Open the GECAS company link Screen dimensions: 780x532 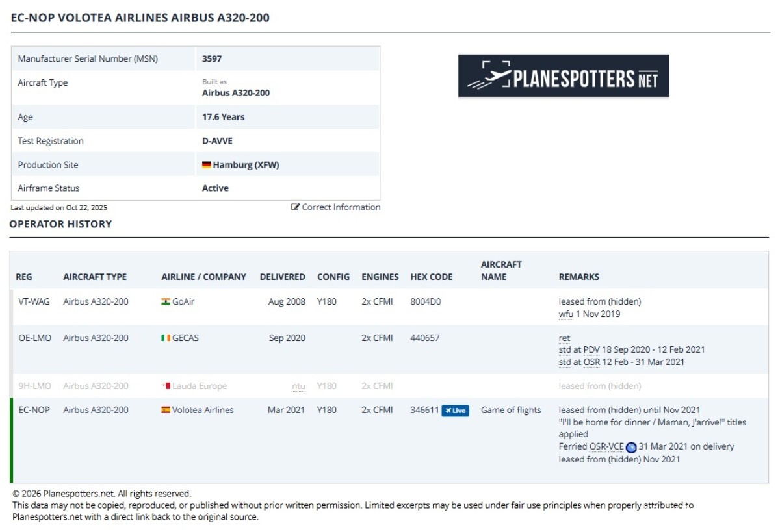tap(185, 338)
